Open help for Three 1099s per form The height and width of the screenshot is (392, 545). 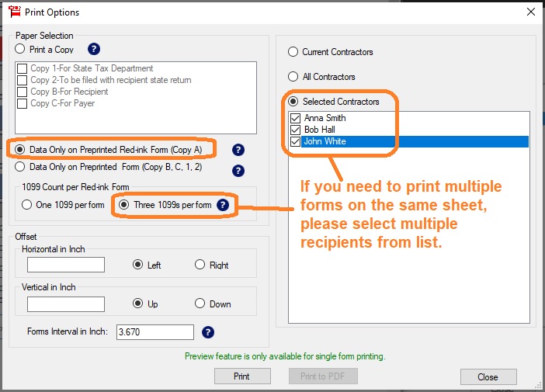pos(223,205)
